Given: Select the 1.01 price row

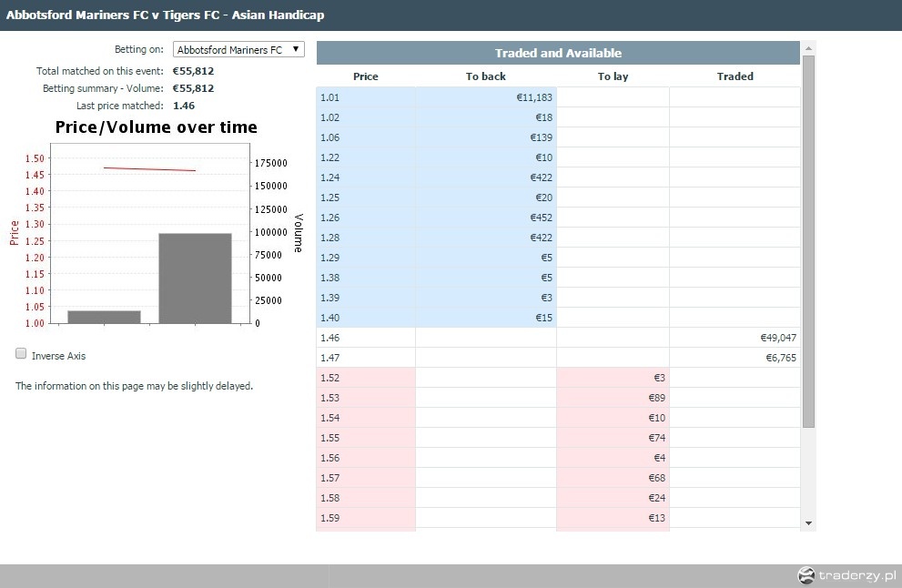Looking at the screenshot, I should pyautogui.click(x=558, y=97).
